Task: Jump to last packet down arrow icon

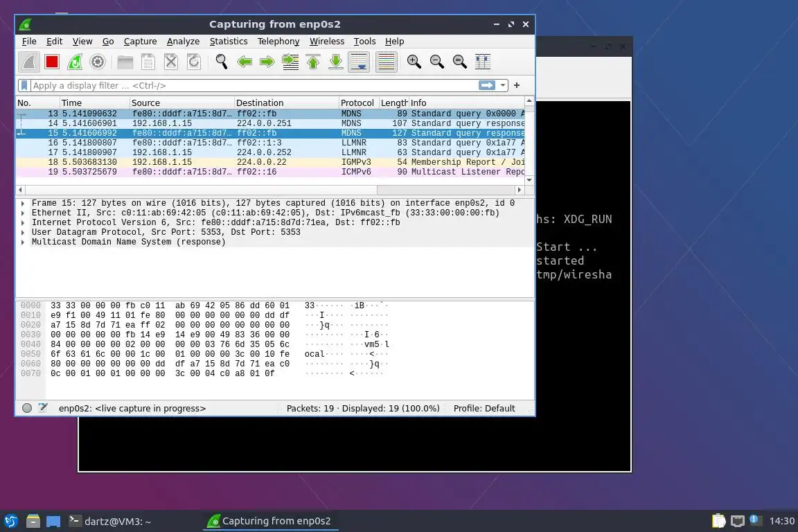Action: tap(336, 62)
